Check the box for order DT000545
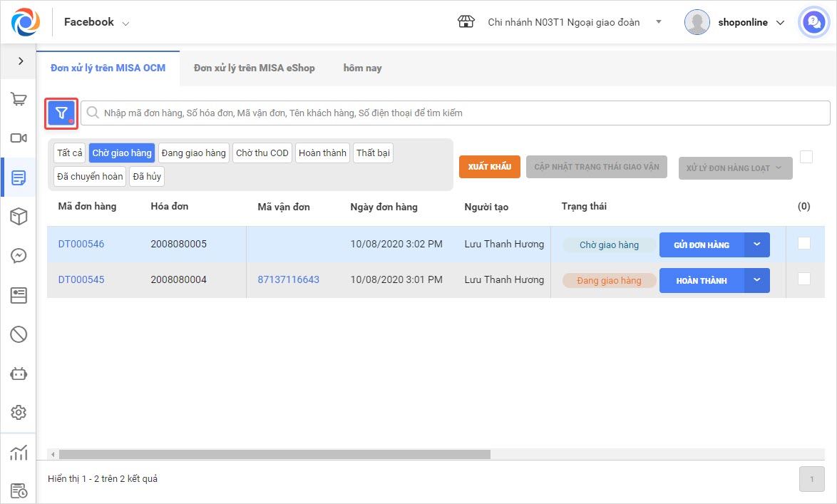The height and width of the screenshot is (504, 837). click(x=804, y=279)
